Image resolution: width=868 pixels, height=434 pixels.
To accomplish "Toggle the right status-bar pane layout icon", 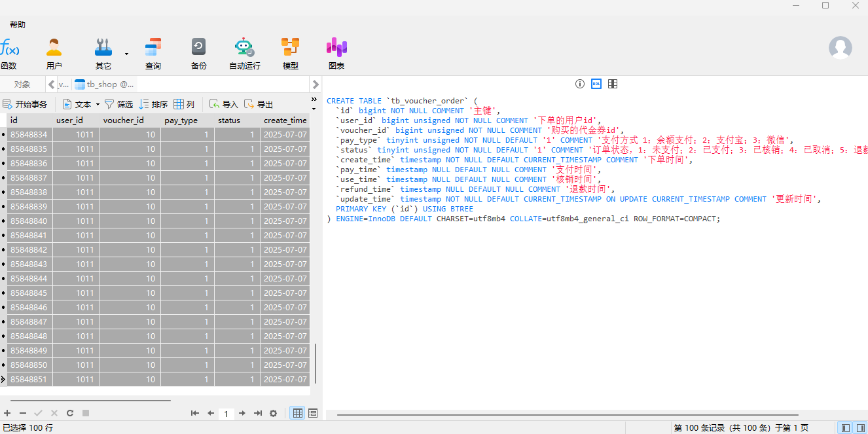I will (x=861, y=427).
